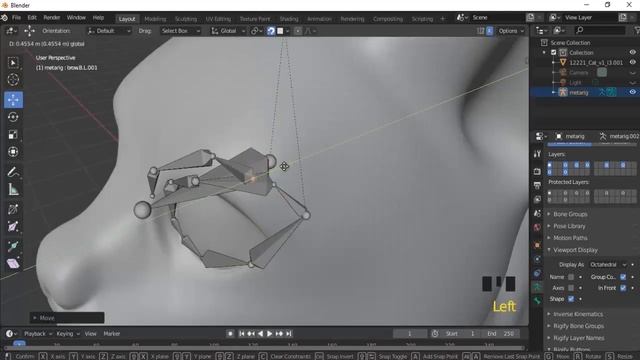Jump to the timeline end frame
Image resolution: width=640 pixels, height=360 pixels.
(289, 333)
